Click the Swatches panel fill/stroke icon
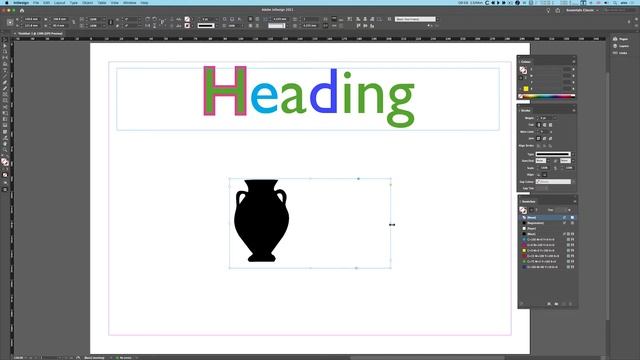 (523, 210)
